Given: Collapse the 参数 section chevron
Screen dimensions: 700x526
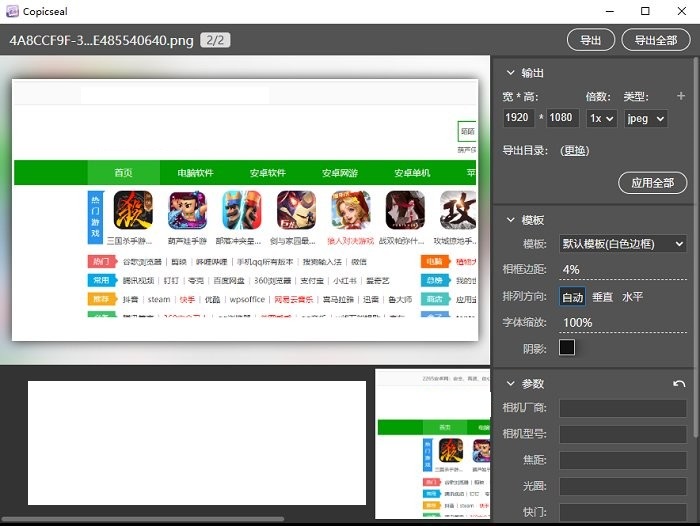Looking at the screenshot, I should [x=510, y=384].
